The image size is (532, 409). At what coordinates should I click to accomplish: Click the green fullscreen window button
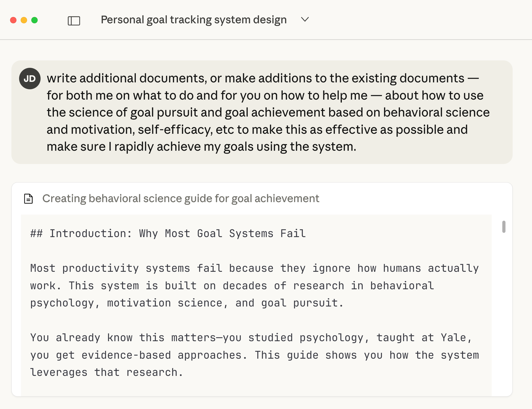point(34,20)
